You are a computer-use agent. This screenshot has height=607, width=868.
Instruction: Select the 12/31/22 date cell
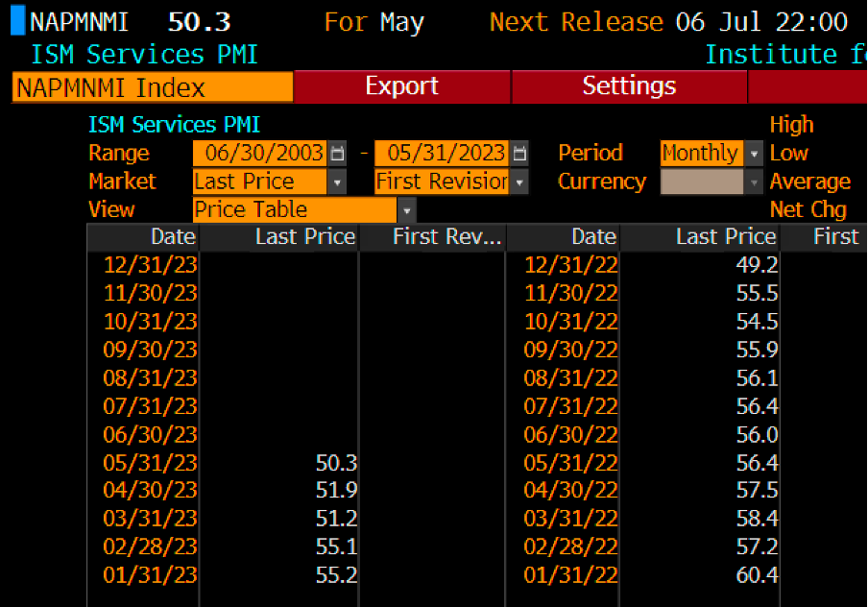coord(571,265)
